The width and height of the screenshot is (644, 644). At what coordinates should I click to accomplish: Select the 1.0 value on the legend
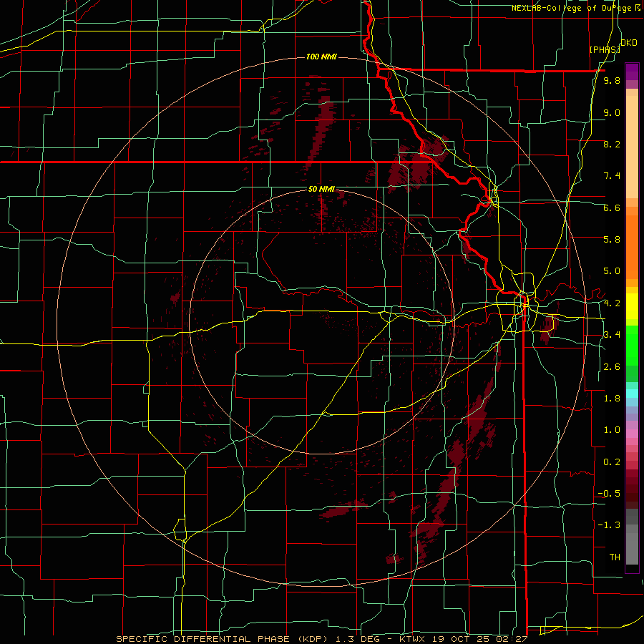coord(612,430)
